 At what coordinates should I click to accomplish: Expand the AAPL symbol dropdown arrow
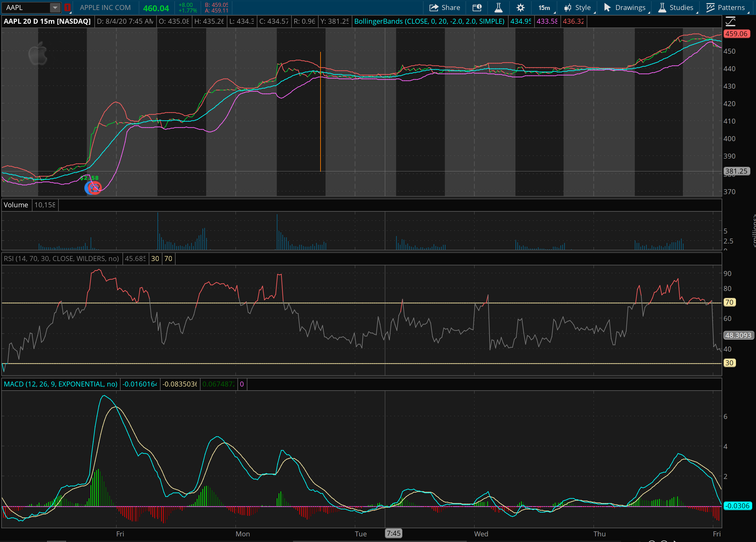[x=55, y=8]
